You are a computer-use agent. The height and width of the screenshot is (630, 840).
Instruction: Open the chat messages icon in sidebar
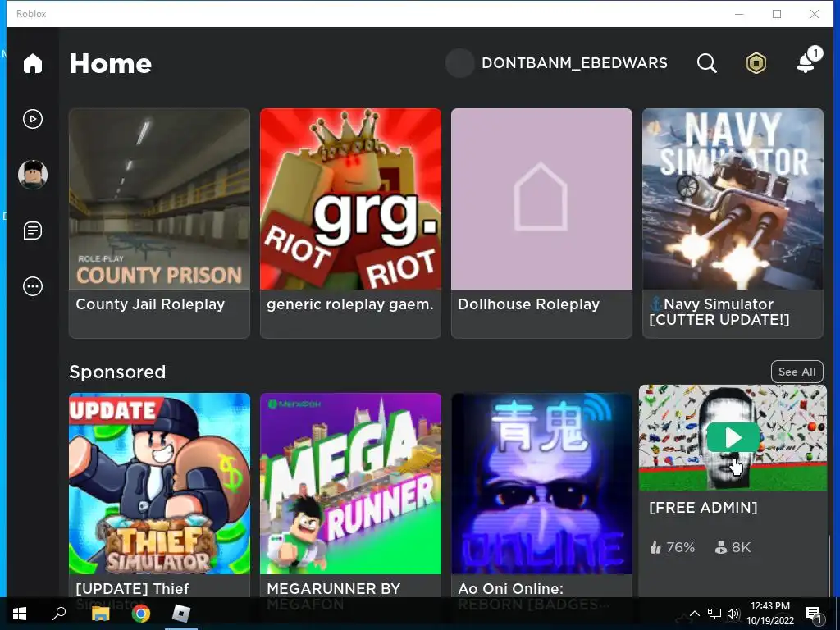point(33,231)
